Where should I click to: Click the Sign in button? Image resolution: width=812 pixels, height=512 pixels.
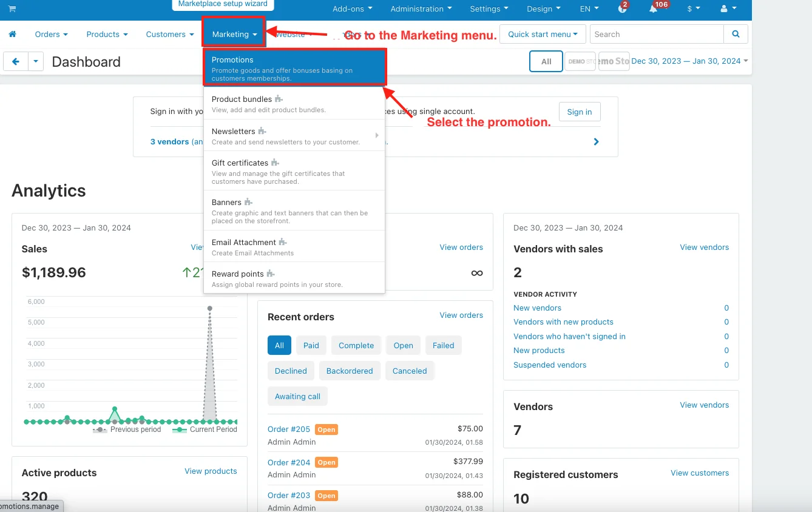tap(579, 112)
